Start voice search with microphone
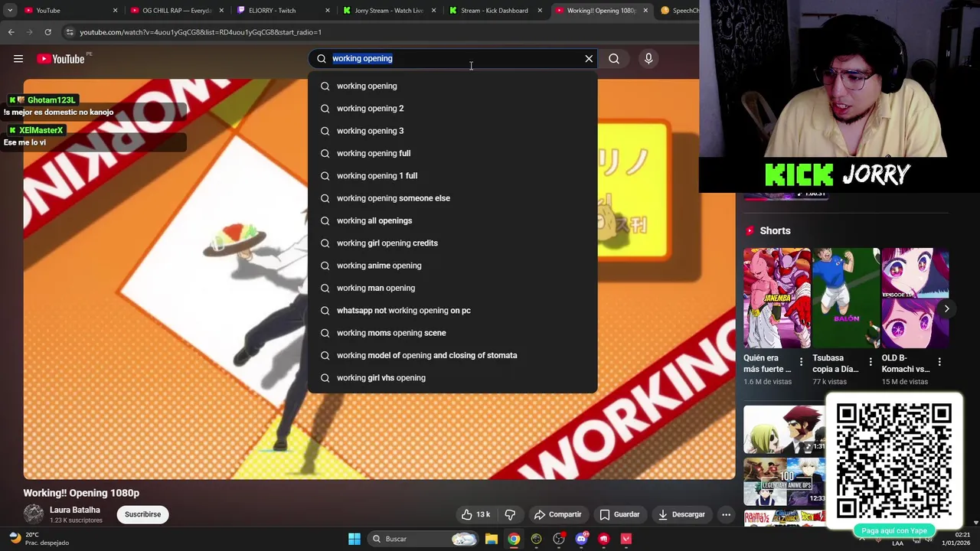 pyautogui.click(x=648, y=59)
